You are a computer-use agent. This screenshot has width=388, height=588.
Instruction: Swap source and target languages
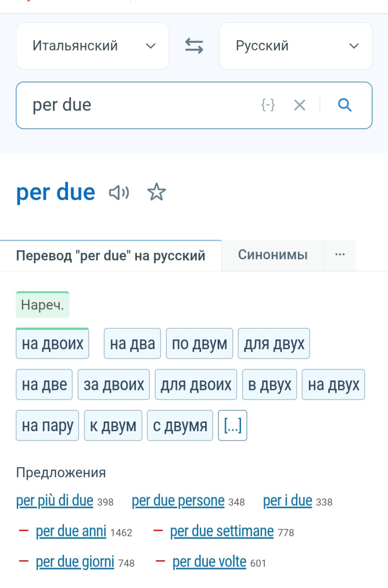click(194, 46)
